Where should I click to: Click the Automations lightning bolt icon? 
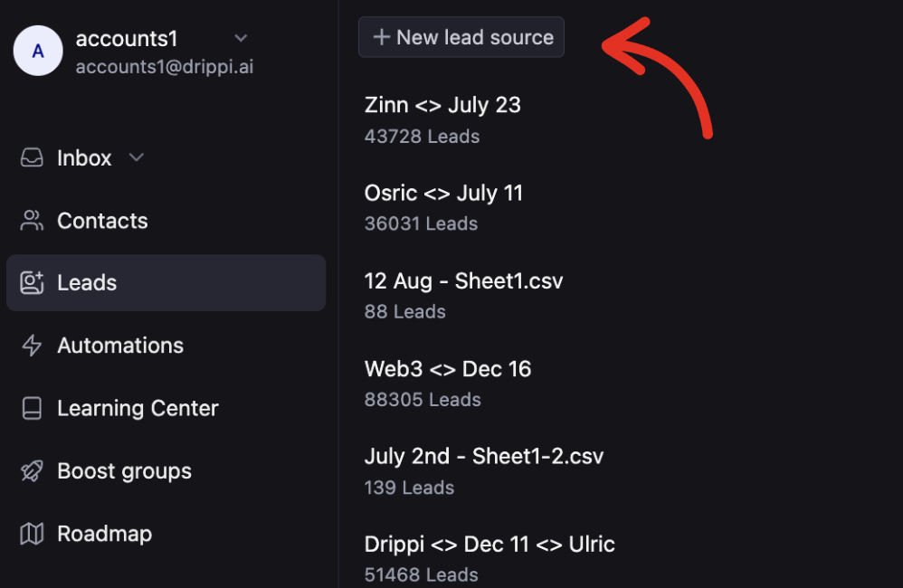32,345
